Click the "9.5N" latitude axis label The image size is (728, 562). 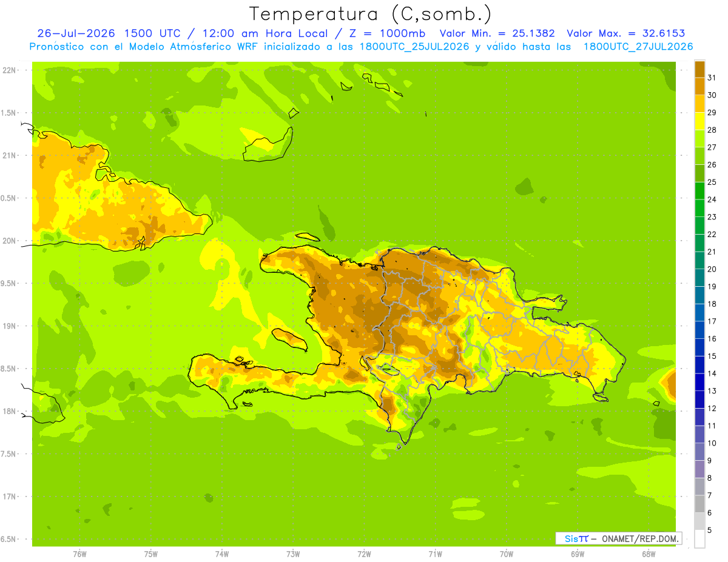click(x=8, y=283)
